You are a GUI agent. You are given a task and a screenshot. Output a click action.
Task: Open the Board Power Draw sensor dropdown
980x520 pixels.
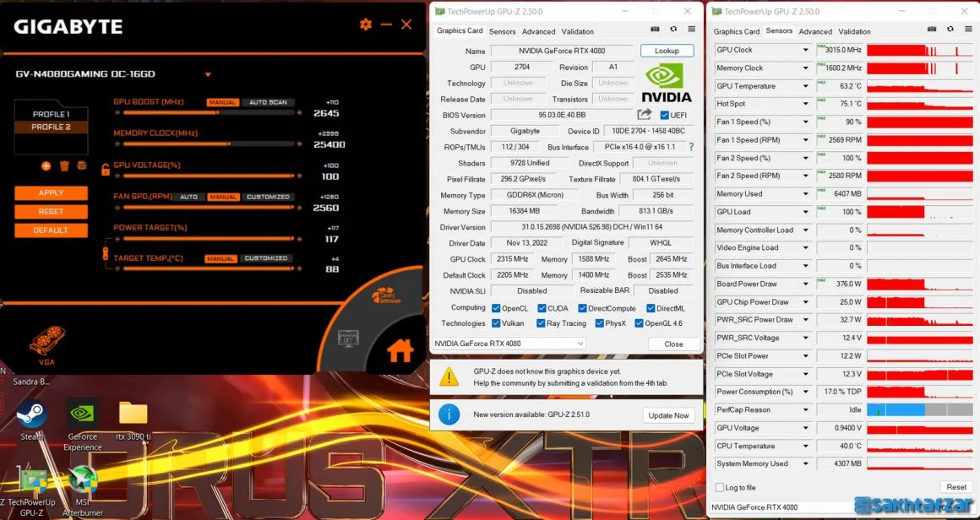coord(806,284)
